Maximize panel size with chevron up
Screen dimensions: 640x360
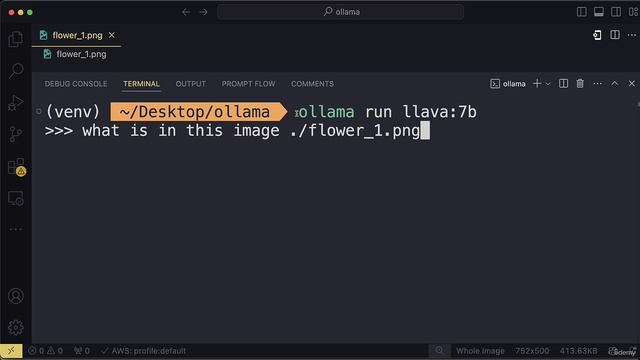[615, 84]
